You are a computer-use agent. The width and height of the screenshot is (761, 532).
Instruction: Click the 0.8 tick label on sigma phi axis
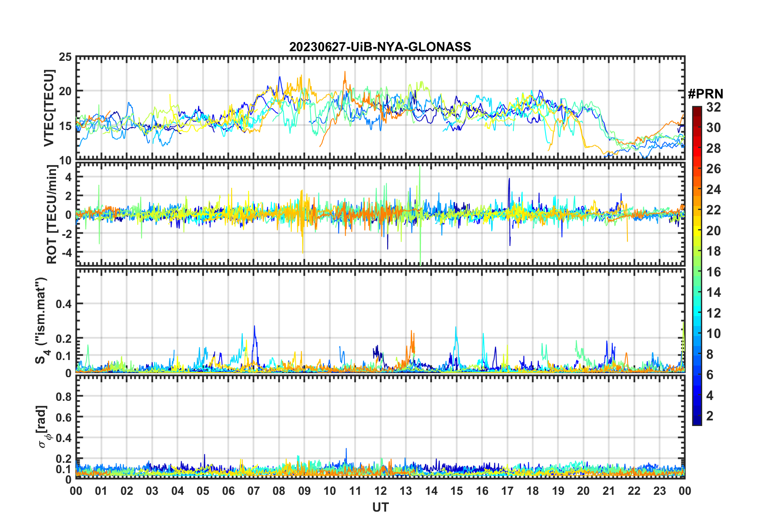[64, 396]
